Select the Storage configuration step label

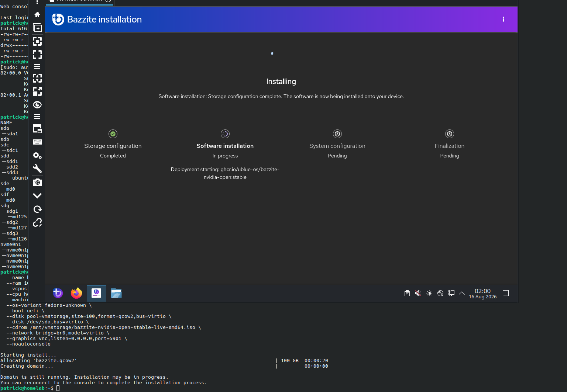tap(113, 146)
